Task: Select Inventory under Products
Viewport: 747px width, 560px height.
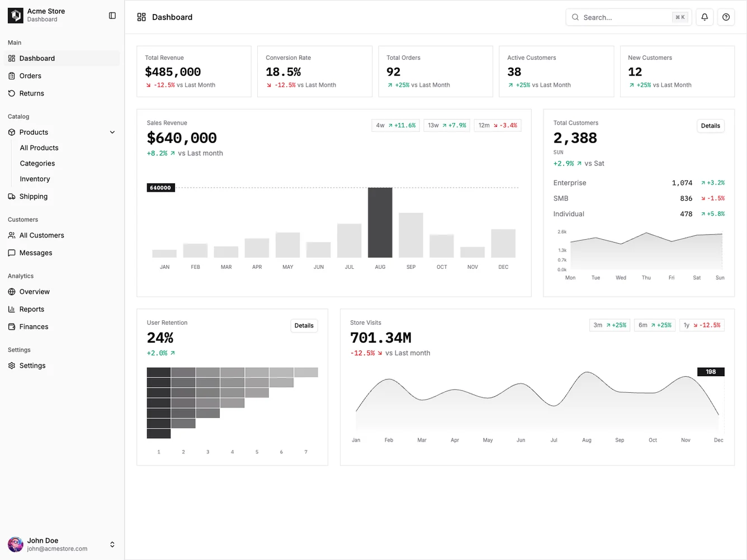Action: pyautogui.click(x=35, y=179)
